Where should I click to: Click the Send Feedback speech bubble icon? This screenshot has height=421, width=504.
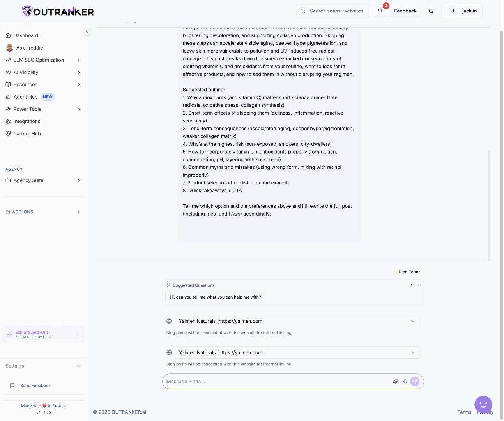pos(12,386)
